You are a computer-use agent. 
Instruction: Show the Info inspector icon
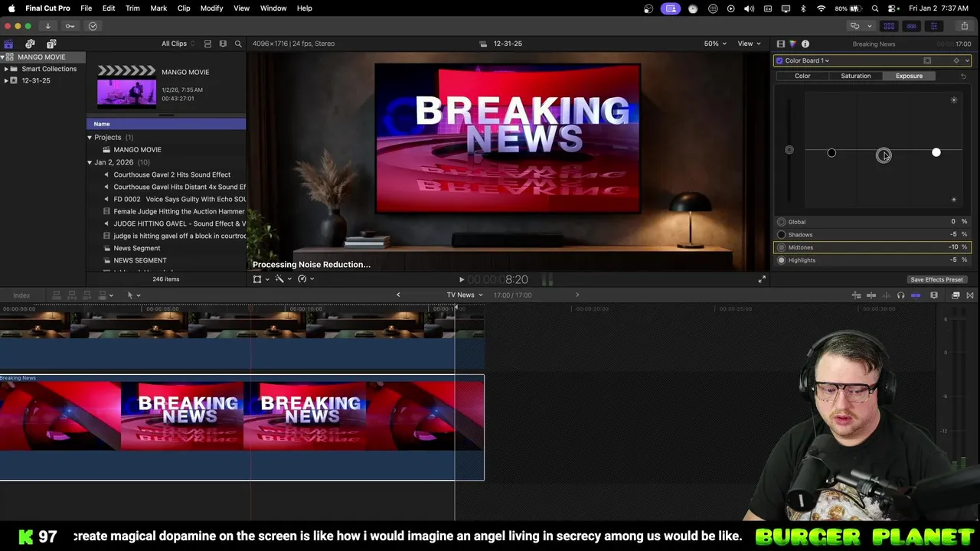pyautogui.click(x=805, y=44)
